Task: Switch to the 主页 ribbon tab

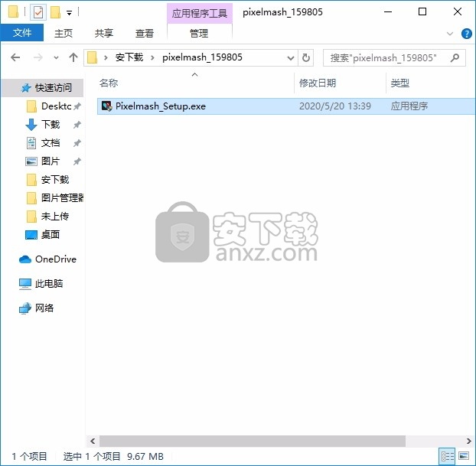Action: point(64,33)
